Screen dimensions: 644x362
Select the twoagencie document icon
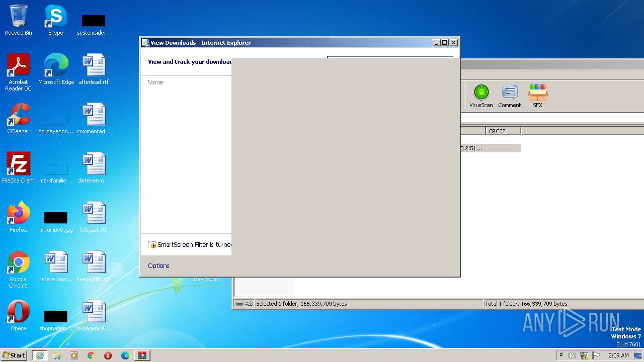[x=94, y=315]
